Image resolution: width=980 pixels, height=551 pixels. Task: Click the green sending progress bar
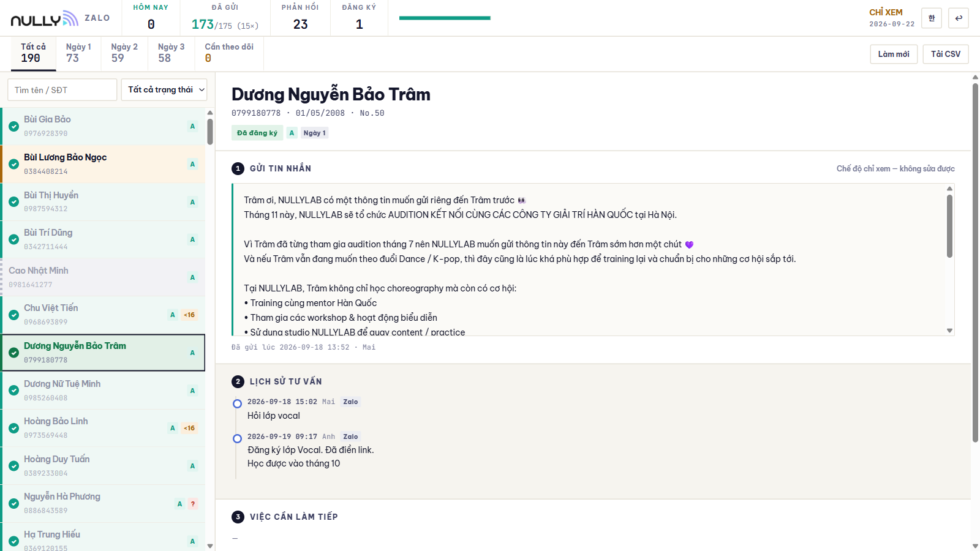click(x=445, y=18)
